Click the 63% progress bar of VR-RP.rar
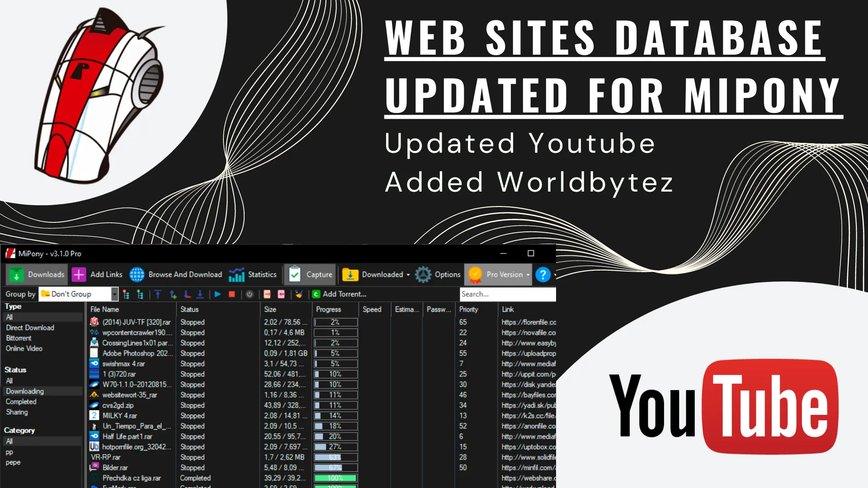The width and height of the screenshot is (868, 488). (336, 457)
